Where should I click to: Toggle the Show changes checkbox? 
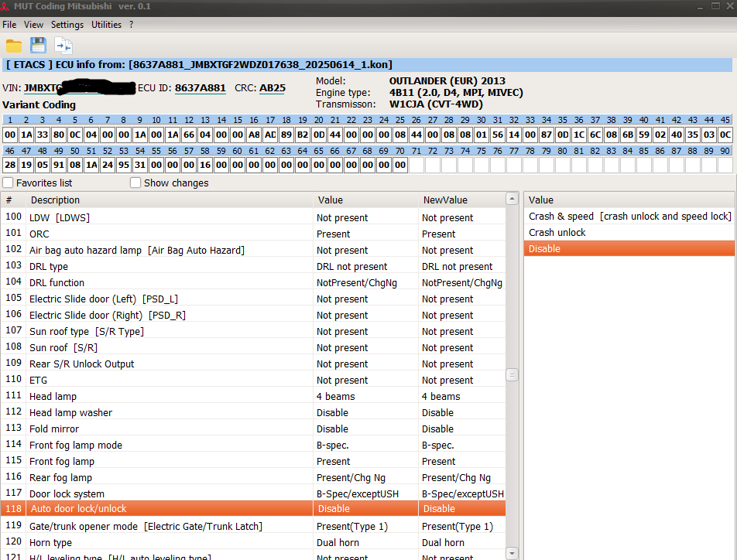click(x=135, y=183)
